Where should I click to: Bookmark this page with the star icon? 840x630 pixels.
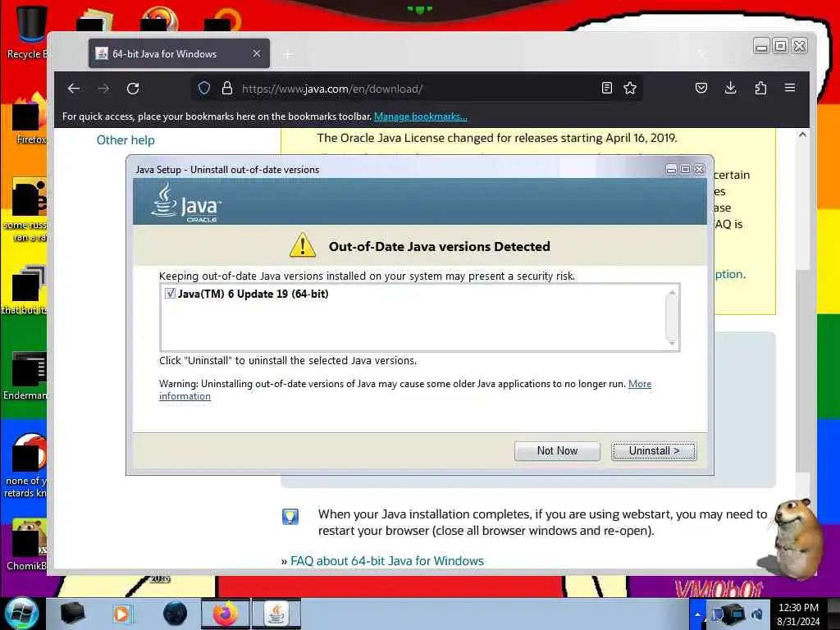coord(630,89)
